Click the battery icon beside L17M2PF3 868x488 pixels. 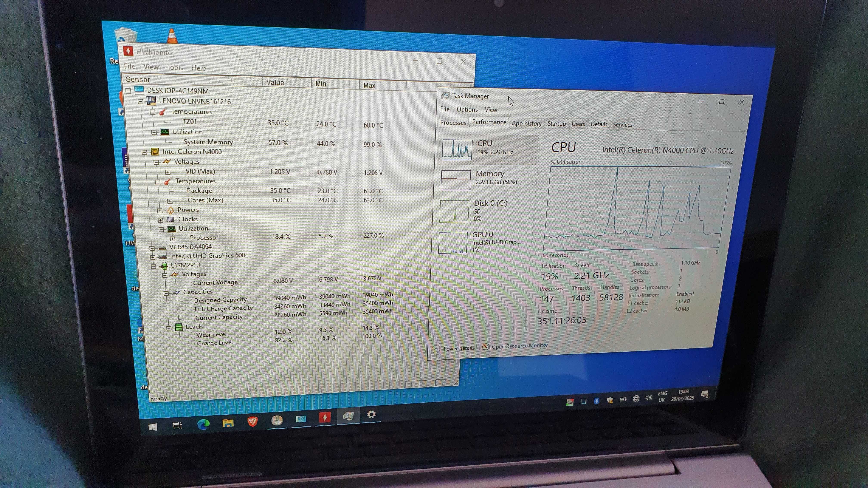(164, 266)
